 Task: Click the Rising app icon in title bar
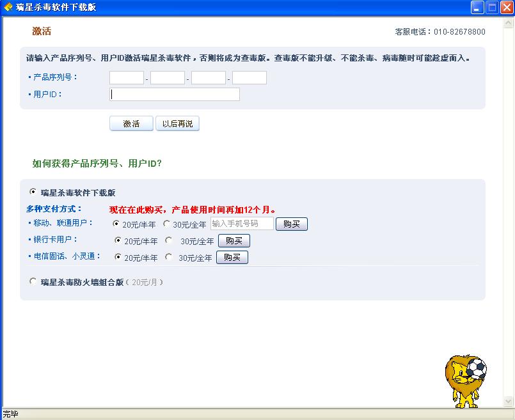click(x=8, y=7)
